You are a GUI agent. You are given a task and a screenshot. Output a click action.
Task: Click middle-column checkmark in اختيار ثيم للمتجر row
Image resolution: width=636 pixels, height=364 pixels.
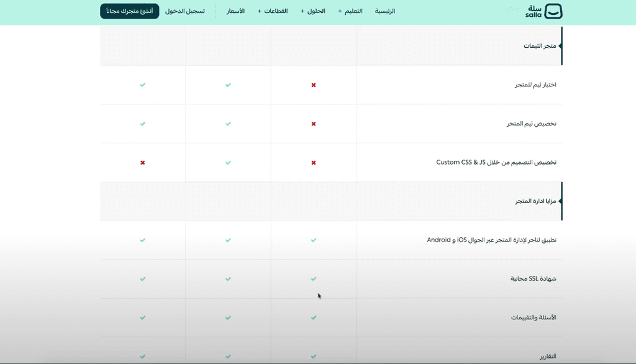point(228,85)
